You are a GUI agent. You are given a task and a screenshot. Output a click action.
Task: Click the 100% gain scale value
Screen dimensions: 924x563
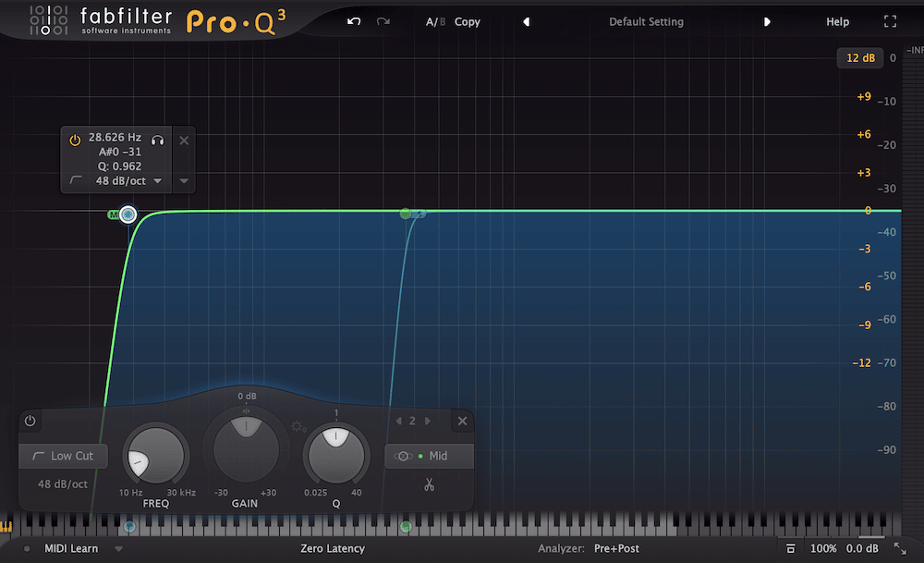823,549
